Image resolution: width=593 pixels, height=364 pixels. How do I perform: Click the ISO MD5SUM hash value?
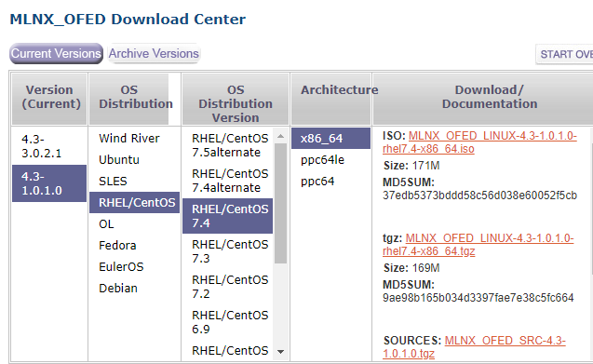click(479, 195)
